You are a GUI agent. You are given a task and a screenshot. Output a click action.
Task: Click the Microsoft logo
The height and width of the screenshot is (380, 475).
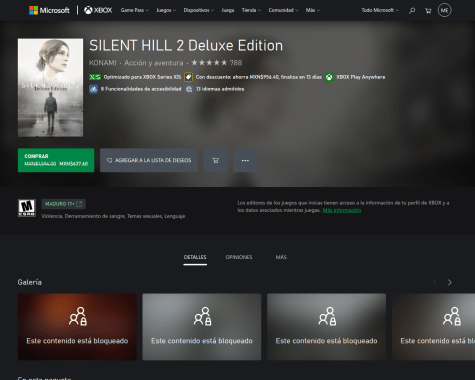(x=49, y=10)
